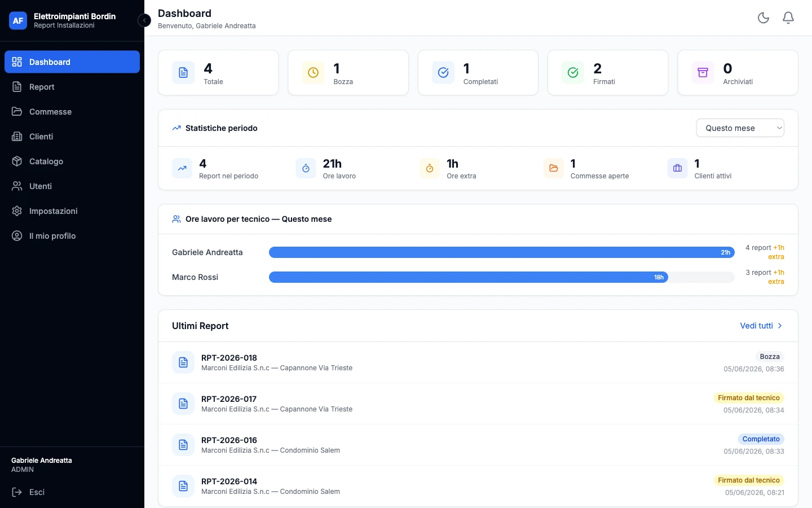812x508 pixels.
Task: Click the RPT-2026-014 document icon
Action: 183,486
